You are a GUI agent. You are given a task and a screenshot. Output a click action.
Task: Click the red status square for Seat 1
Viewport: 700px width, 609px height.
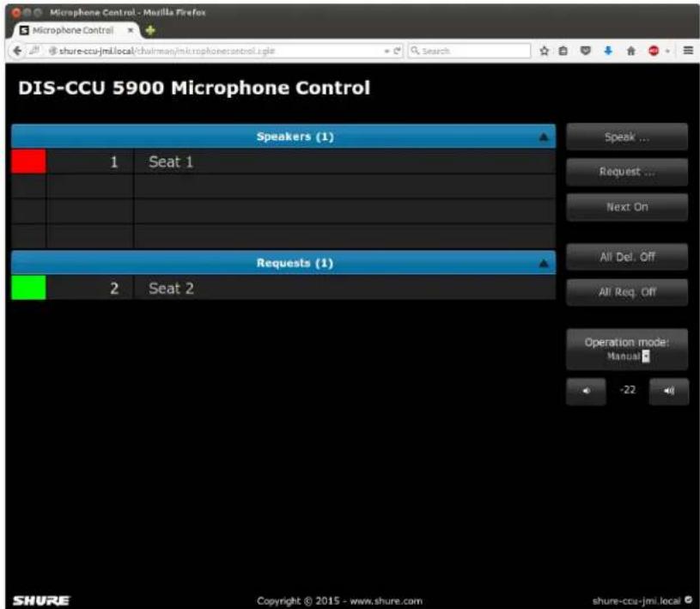pos(28,161)
